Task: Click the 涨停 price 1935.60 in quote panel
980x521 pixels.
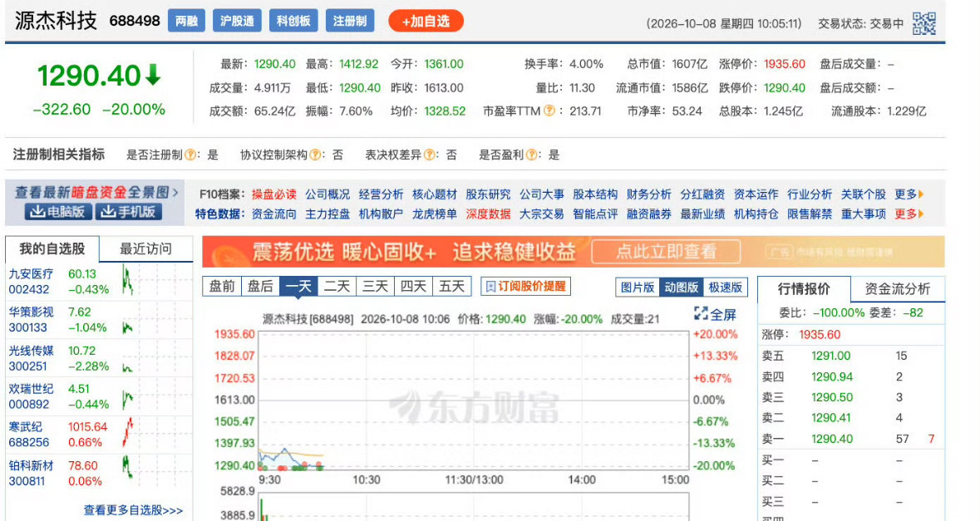Action: [x=820, y=334]
